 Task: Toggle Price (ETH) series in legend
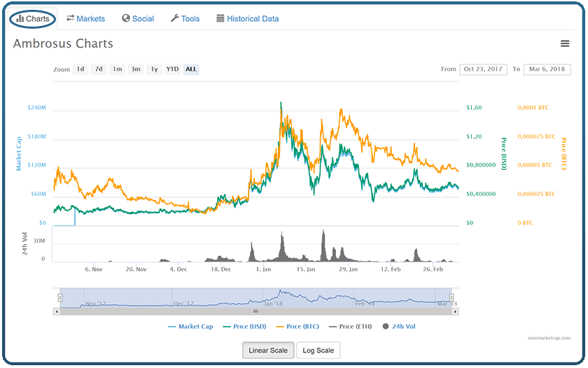tap(350, 327)
